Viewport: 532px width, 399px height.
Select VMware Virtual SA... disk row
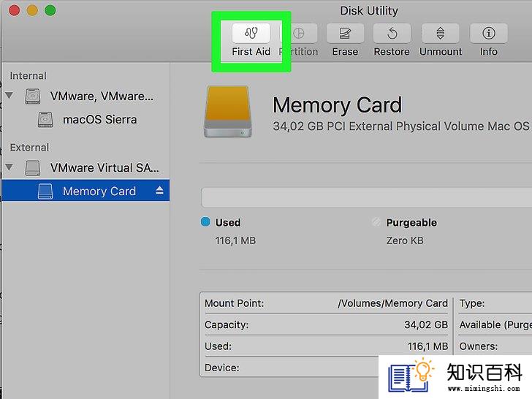point(85,167)
